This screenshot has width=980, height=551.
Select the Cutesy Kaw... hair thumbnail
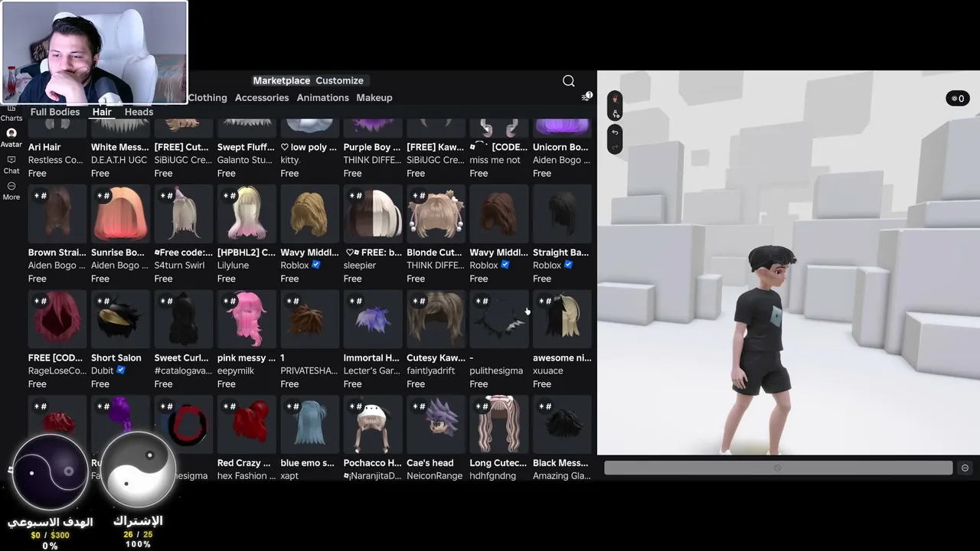436,320
